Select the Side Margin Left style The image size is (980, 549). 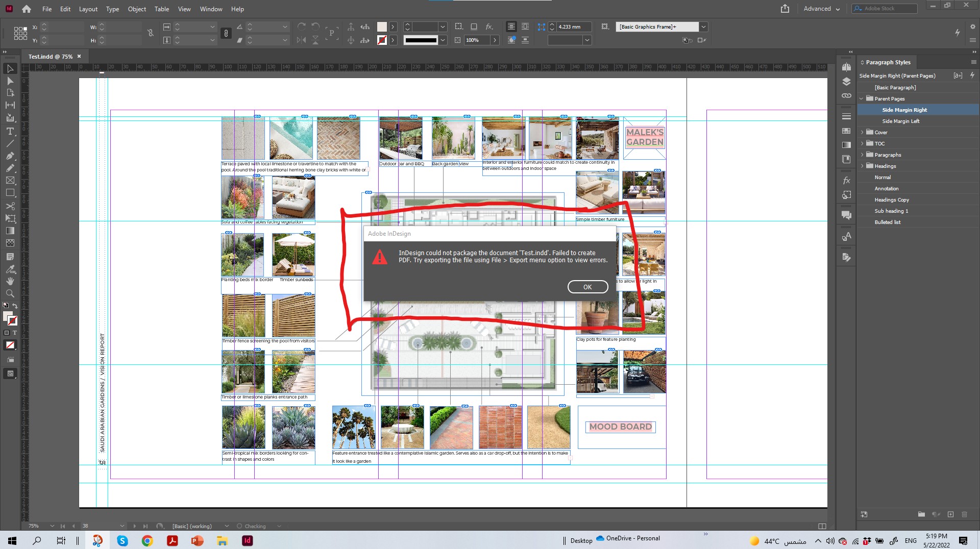tap(900, 121)
